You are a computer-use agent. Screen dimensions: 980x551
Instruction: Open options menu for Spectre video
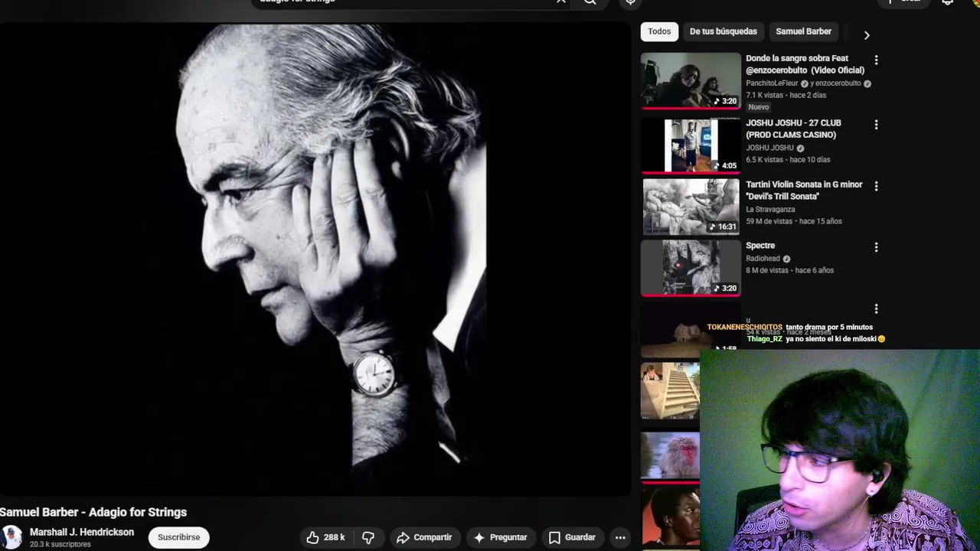(876, 247)
